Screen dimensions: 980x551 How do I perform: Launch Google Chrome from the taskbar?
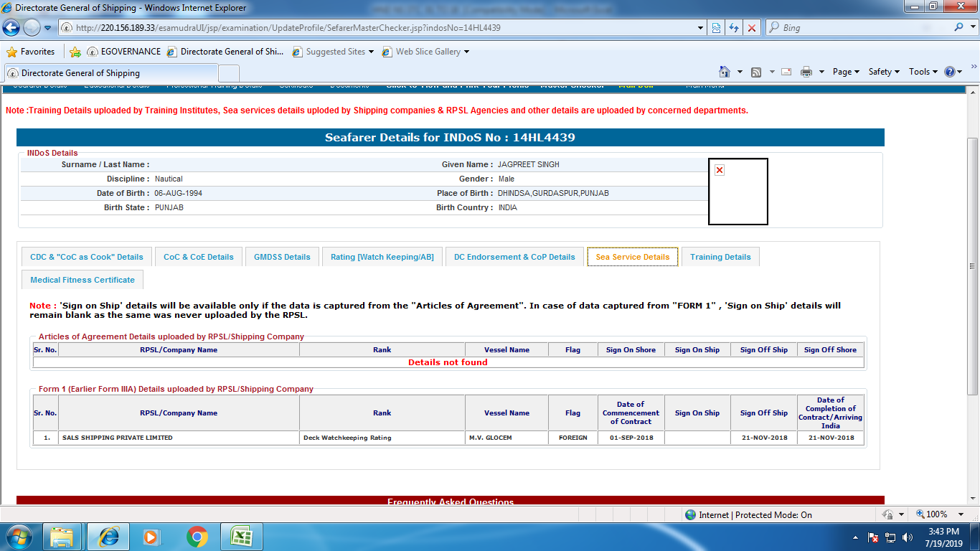click(x=197, y=537)
